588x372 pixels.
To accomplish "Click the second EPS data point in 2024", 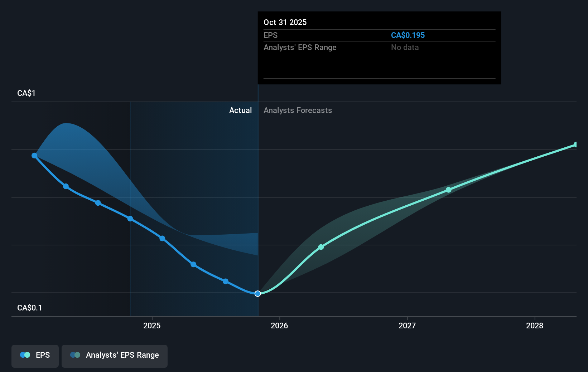I will (66, 186).
